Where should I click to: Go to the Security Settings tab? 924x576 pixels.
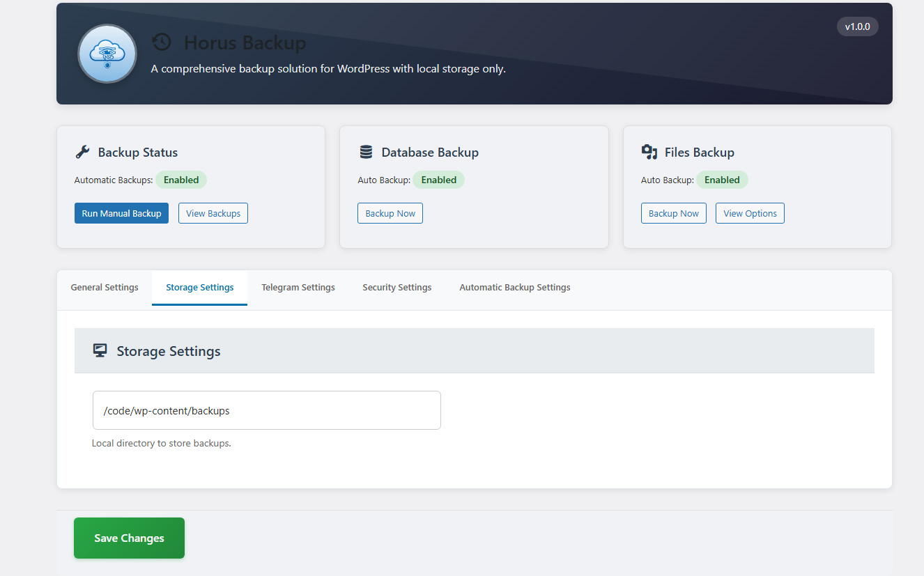click(397, 287)
